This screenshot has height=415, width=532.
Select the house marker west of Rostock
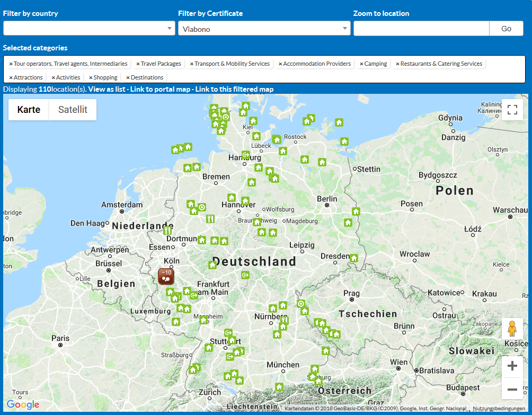click(x=277, y=139)
